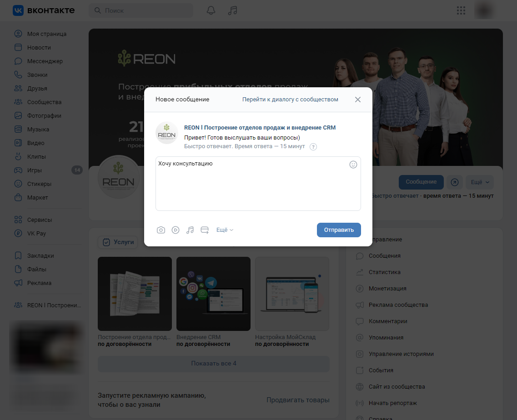Open notifications bell icon
Viewport: 517px width, 420px height.
pyautogui.click(x=211, y=10)
